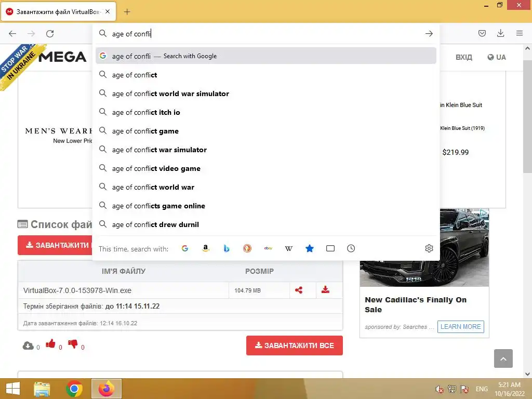Choose suggestion 'age of conflict world war'
The image size is (532, 399).
click(x=266, y=187)
